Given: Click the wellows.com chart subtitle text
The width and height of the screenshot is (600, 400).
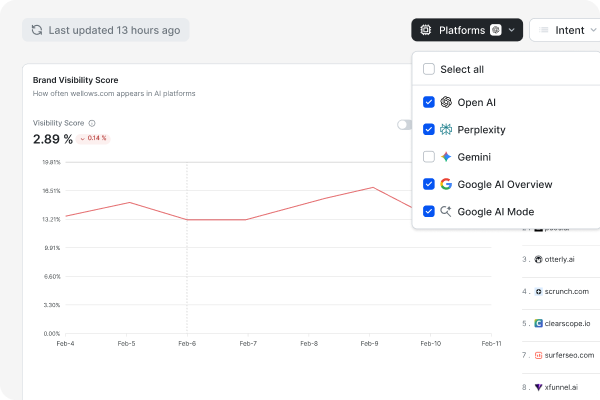Looking at the screenshot, I should (114, 93).
